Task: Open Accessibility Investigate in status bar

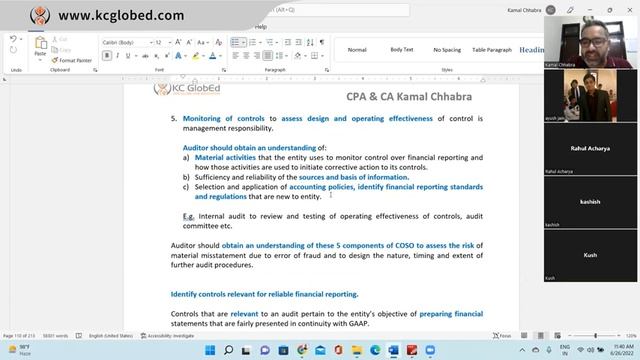Action: pyautogui.click(x=167, y=336)
